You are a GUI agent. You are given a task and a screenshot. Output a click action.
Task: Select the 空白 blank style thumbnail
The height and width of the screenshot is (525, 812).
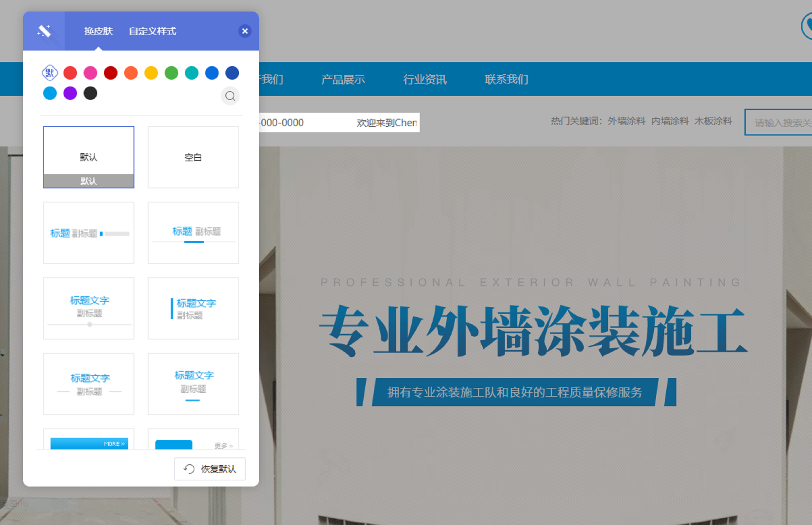point(193,157)
